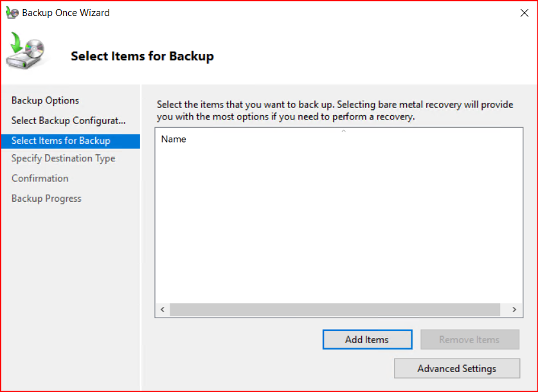
Task: Click the Backup Once Wizard title bar text
Action: coord(66,13)
